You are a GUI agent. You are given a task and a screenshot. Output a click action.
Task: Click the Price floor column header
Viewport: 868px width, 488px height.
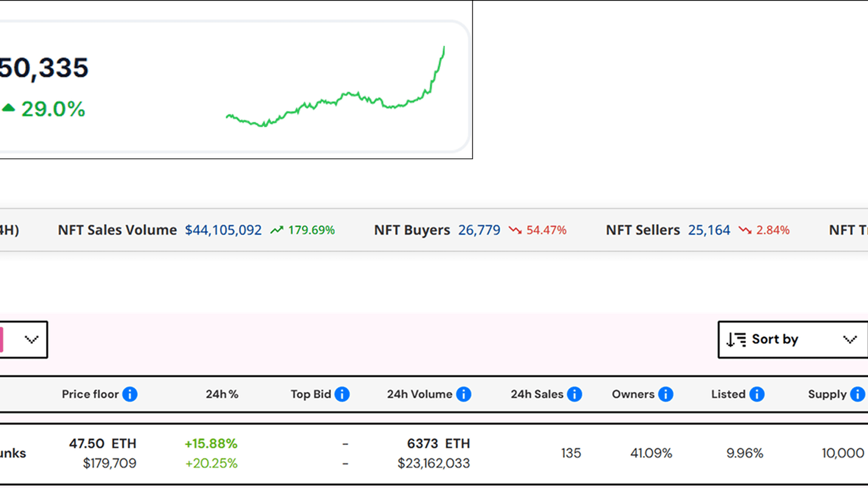[90, 394]
